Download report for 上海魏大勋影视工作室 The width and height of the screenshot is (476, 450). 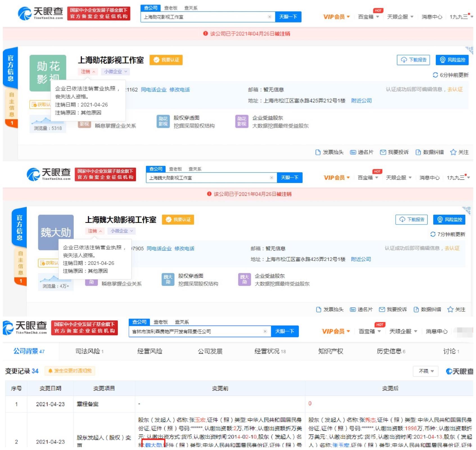[412, 220]
